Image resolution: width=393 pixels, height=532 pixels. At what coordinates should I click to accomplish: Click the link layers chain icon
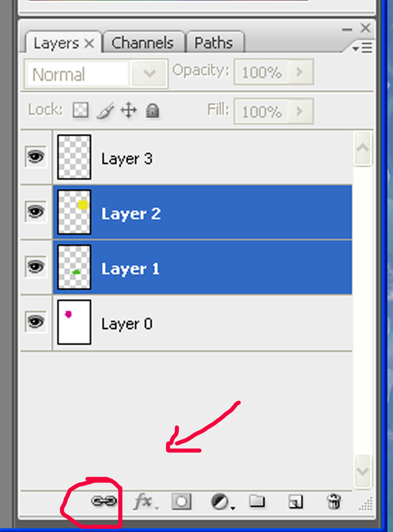[104, 501]
